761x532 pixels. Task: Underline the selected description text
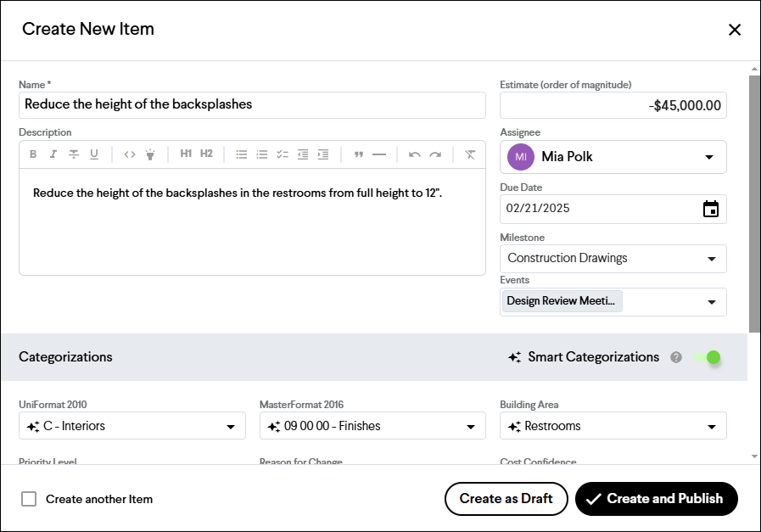pyautogui.click(x=94, y=154)
